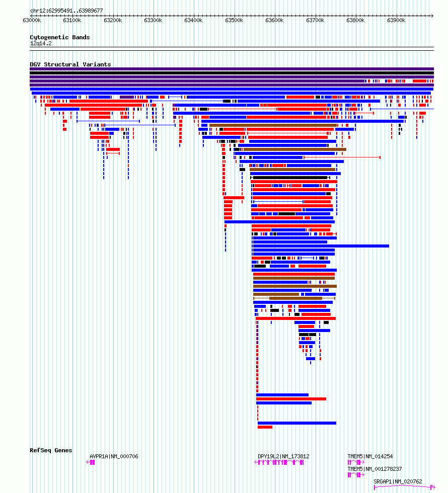
Task: Click the magenta AVPR1A gene glyph
Action: point(90,462)
